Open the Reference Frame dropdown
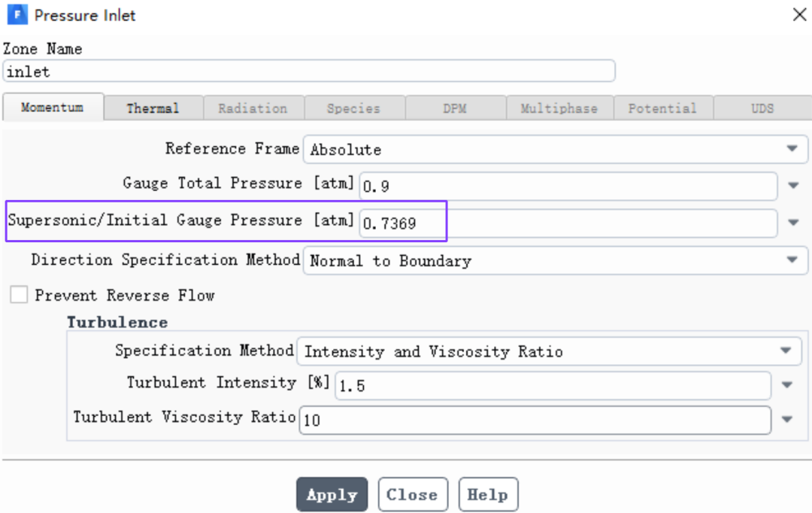The image size is (812, 513). (x=555, y=149)
